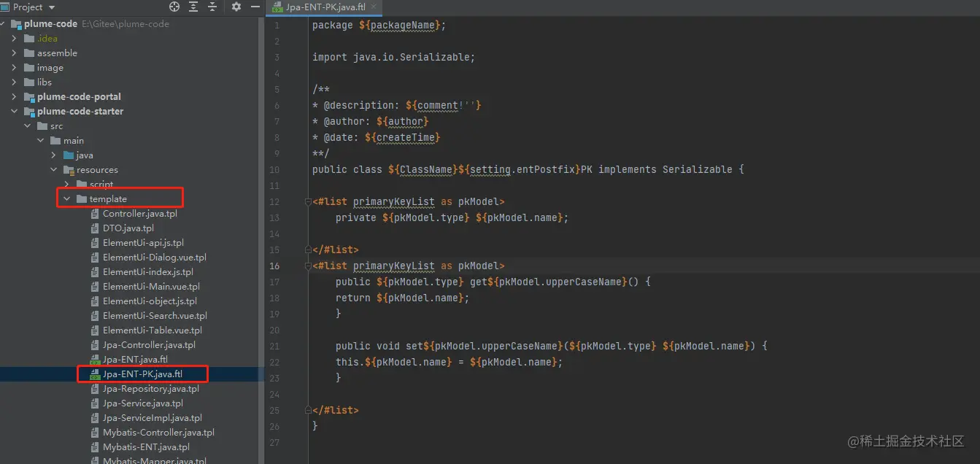This screenshot has width=980, height=464.
Task: Select Controller.java.tpl in the tree
Action: tap(140, 214)
